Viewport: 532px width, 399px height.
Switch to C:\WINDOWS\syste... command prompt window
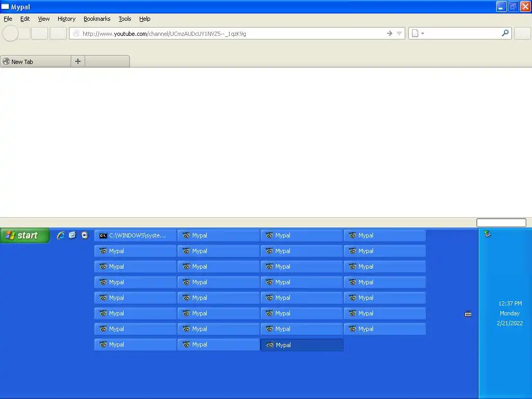point(136,235)
